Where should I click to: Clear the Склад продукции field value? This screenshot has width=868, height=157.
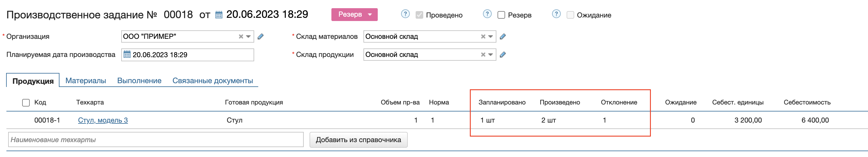pyautogui.click(x=483, y=55)
